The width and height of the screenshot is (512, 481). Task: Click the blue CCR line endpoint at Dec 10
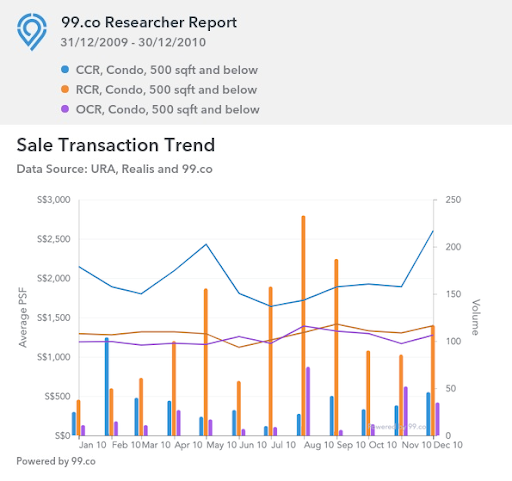coord(433,231)
